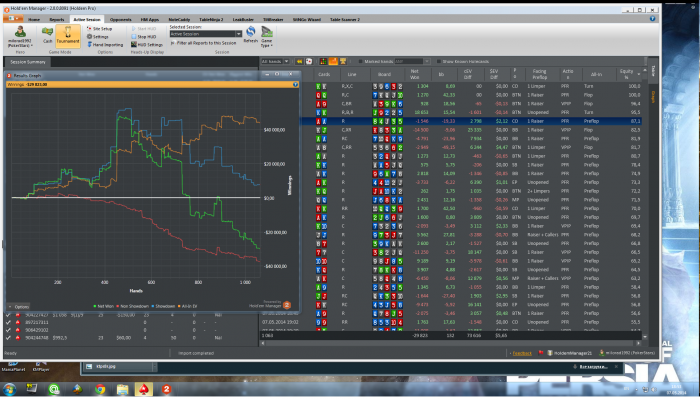Open the LeakBuster tab
Screen dimensions: 700x399
[243, 20]
